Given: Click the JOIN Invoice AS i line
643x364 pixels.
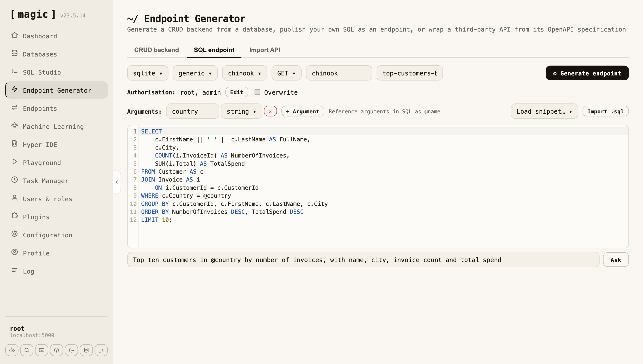Looking at the screenshot, I should tap(383, 180).
